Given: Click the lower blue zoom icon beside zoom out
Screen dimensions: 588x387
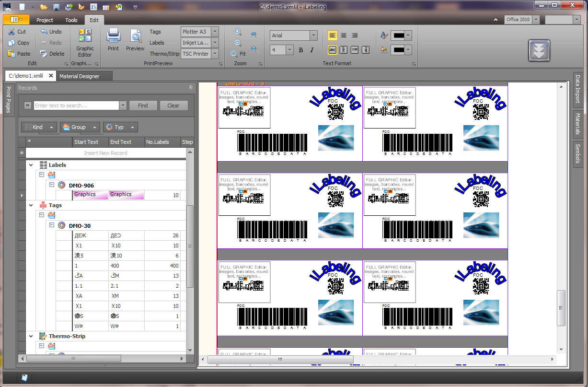Looking at the screenshot, I should 254,49.
